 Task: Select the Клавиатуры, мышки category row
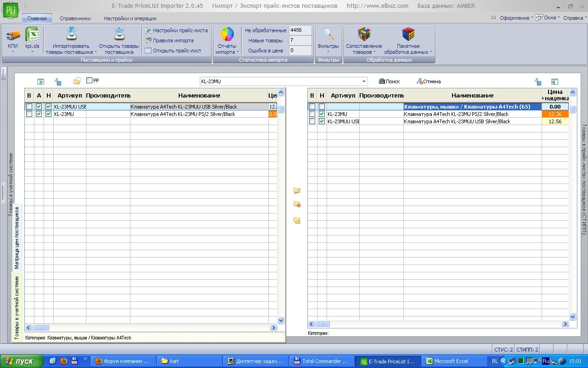[472, 107]
